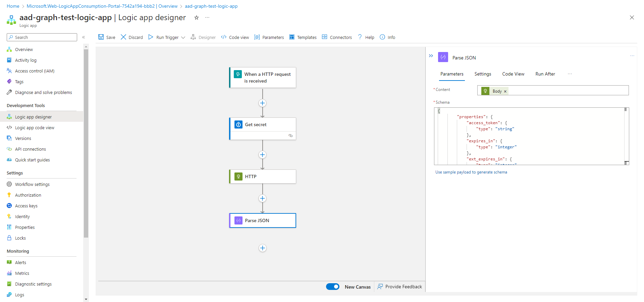
Task: Toggle the New Canvas switch
Action: [333, 287]
